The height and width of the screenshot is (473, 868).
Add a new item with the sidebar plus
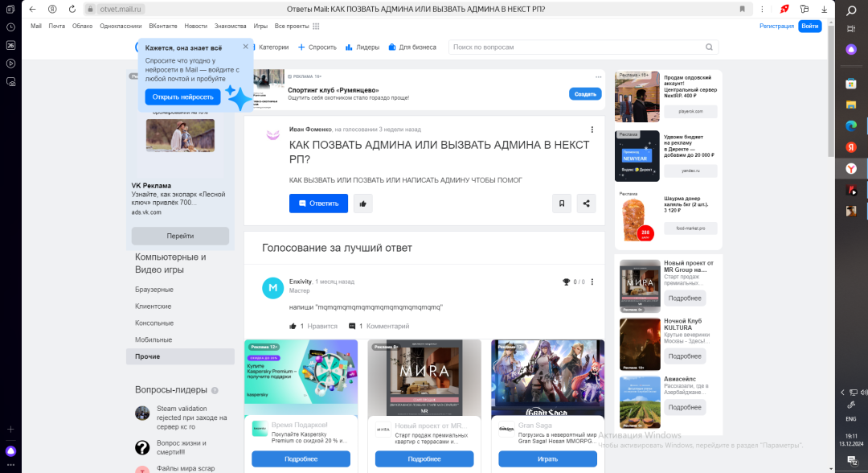(x=10, y=430)
